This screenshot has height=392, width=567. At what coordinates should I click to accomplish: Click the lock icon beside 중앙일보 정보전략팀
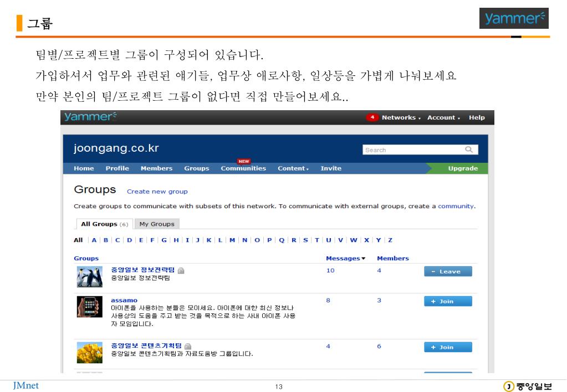pos(181,271)
